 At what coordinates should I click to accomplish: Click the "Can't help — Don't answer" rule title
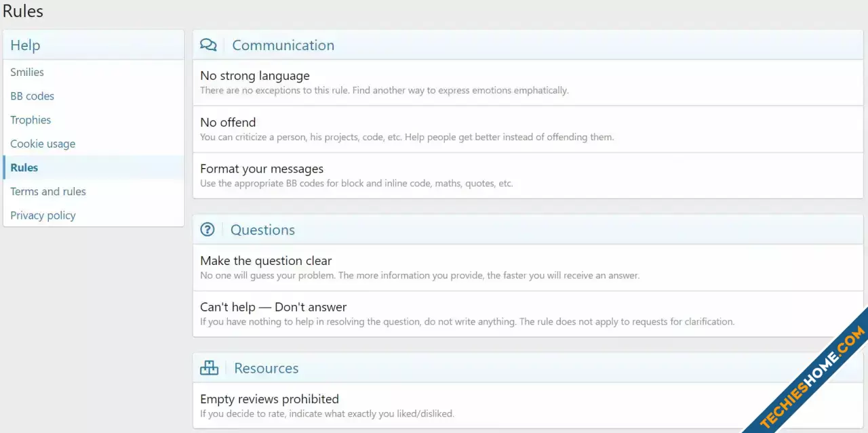pos(273,307)
